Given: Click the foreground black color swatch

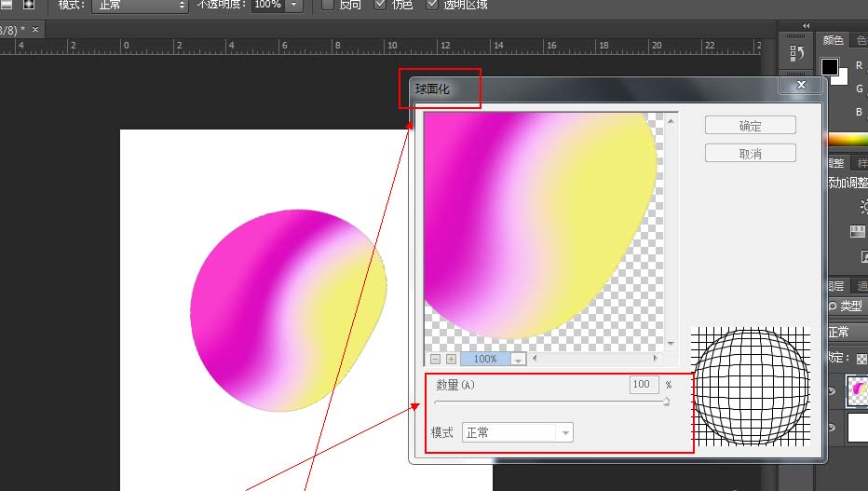Looking at the screenshot, I should pyautogui.click(x=829, y=67).
